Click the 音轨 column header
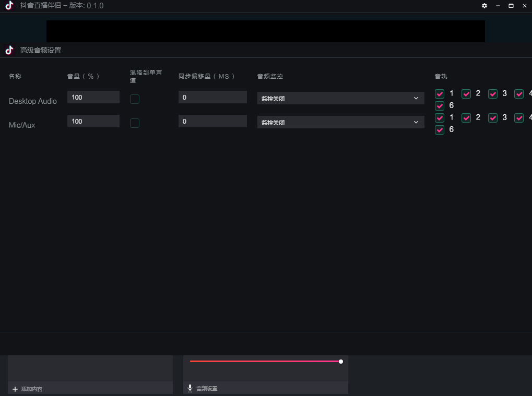Viewport: 532px width, 396px height. click(x=441, y=76)
